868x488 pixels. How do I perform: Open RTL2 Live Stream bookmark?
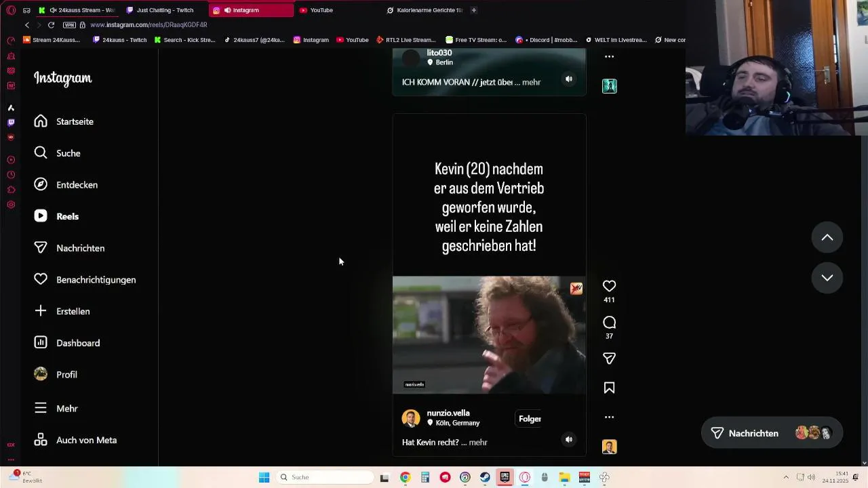[x=406, y=40]
